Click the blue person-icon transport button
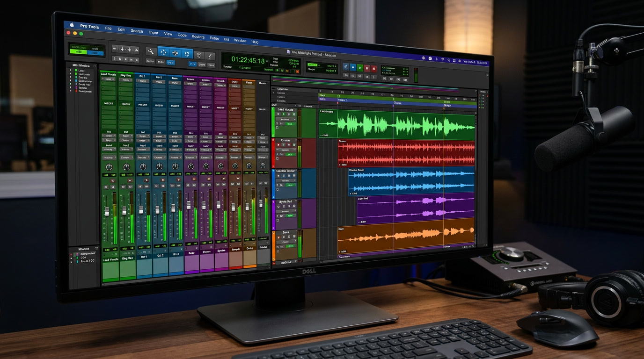The image size is (644, 359). coord(353,67)
